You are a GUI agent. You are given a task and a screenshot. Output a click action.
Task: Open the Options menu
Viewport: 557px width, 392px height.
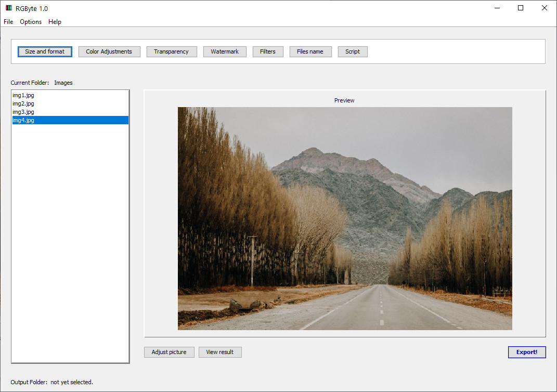click(x=31, y=22)
